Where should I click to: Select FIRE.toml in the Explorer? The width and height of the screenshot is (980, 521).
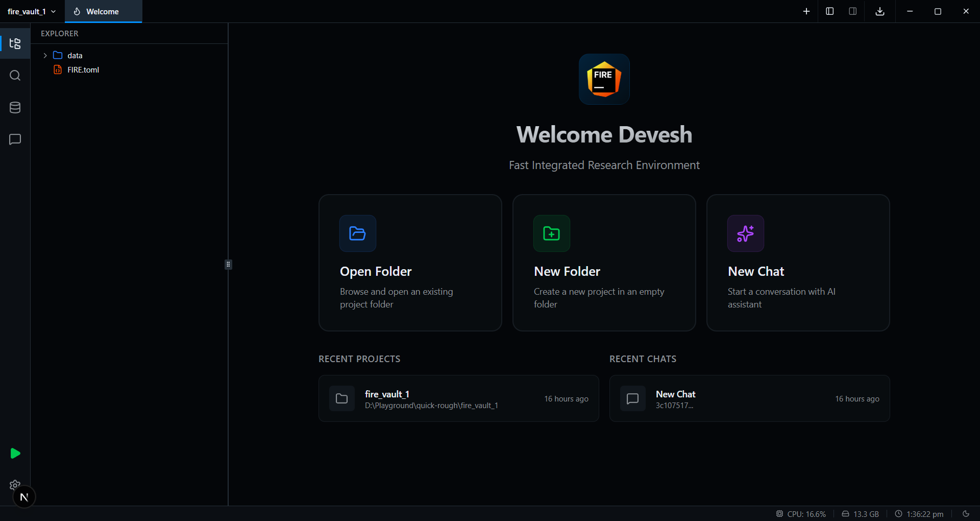click(84, 69)
